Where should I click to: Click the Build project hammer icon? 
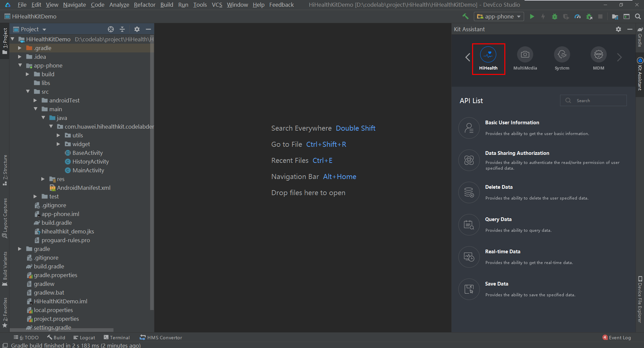[465, 16]
